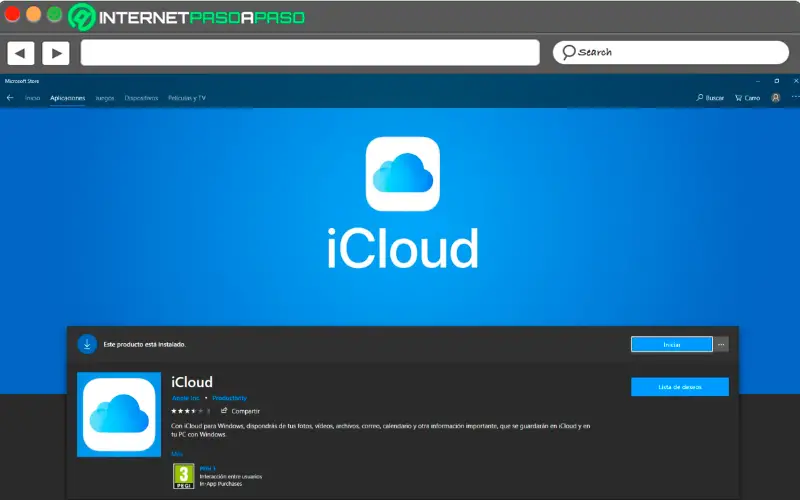Click the "In-App Purchases" text
Viewport: 800px width, 500px height.
[x=220, y=484]
